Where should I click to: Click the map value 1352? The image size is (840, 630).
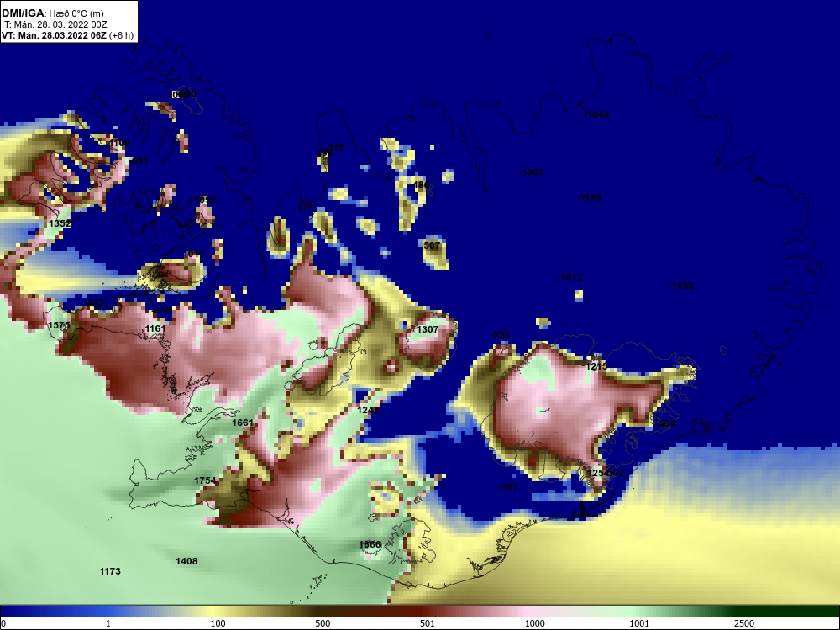60,223
